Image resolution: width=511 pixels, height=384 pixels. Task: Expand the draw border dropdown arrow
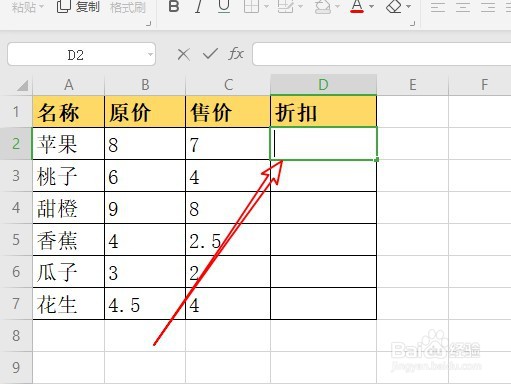click(301, 6)
